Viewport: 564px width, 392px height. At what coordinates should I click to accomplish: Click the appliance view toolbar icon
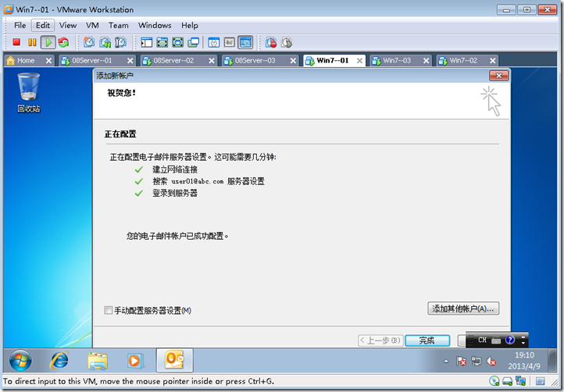click(x=230, y=42)
